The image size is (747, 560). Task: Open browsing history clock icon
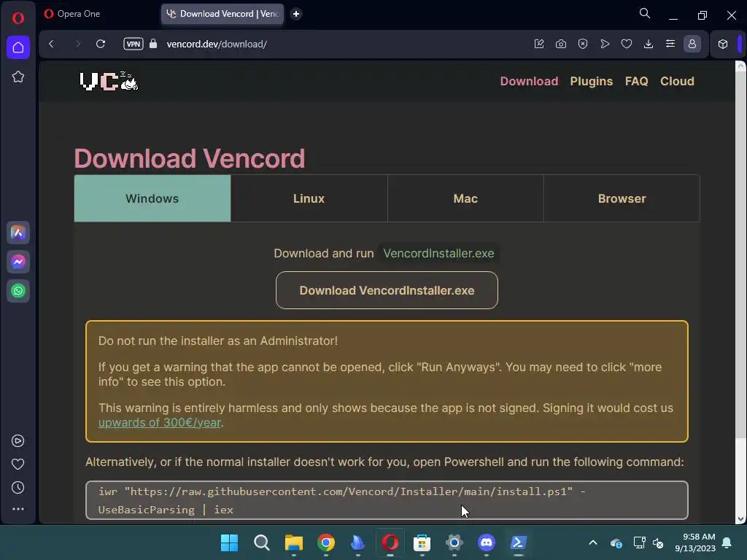(x=18, y=488)
